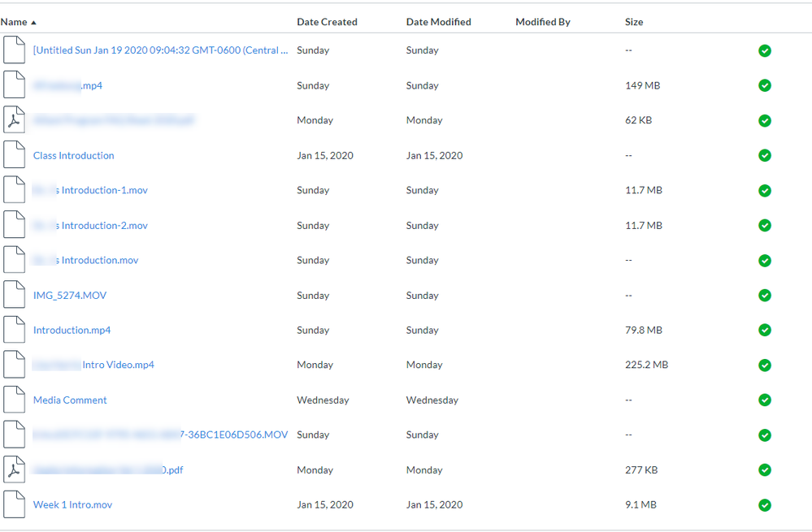This screenshot has height=532, width=812.
Task: Toggle the published status of Week 1 Intro.mov
Action: [x=764, y=504]
